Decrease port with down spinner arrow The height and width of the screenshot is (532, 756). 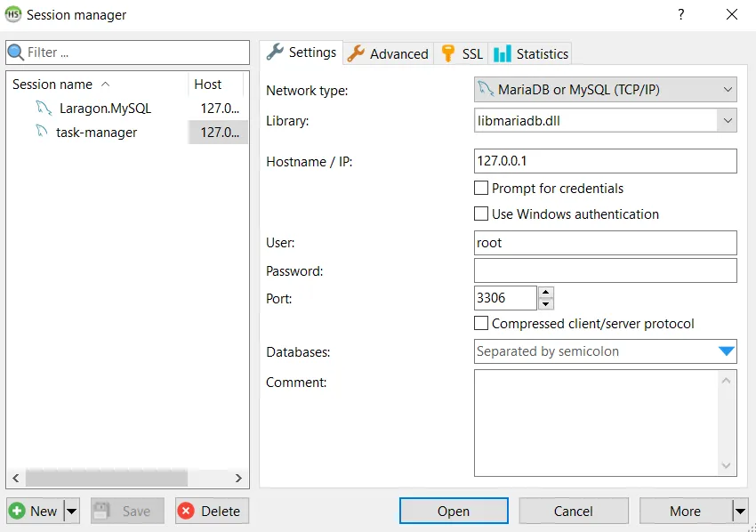pos(545,304)
